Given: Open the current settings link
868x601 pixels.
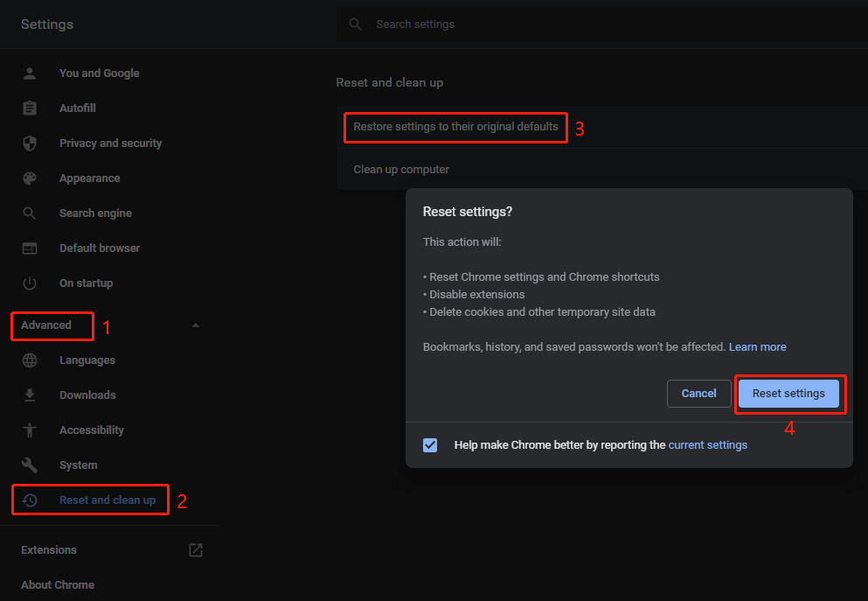Looking at the screenshot, I should [707, 444].
